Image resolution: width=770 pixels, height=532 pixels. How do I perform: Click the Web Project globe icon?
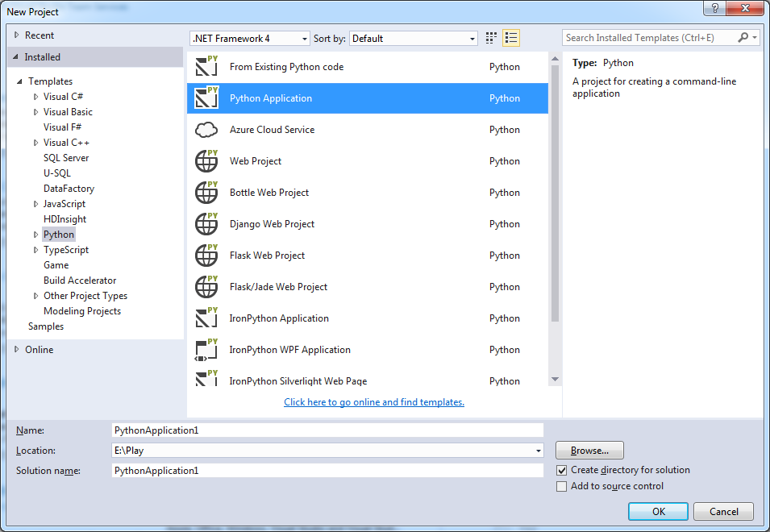pyautogui.click(x=206, y=161)
